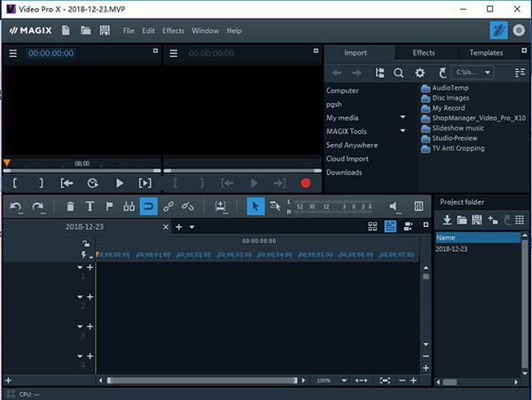Open the Edit menu
This screenshot has width=532, height=400.
tap(148, 31)
